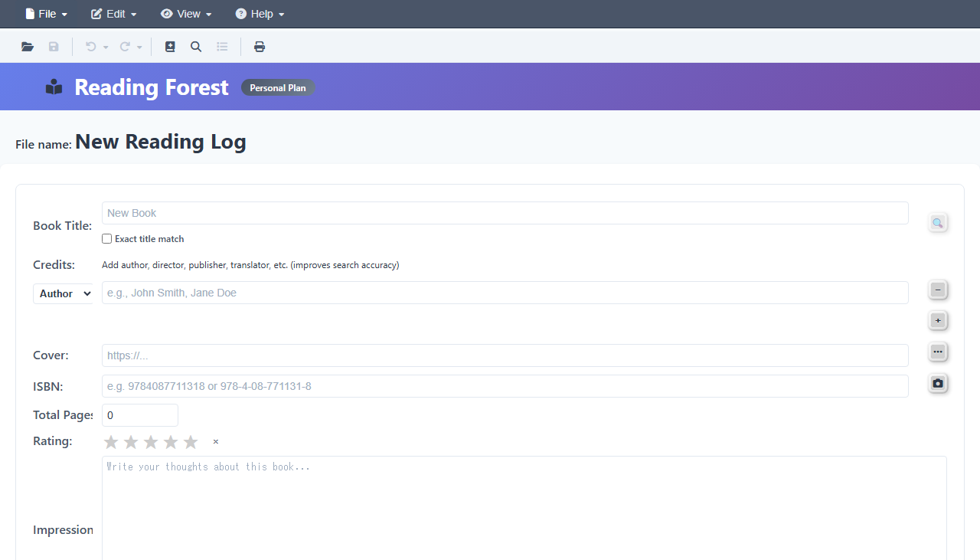
Task: Open the Author credit type dropdown
Action: tap(63, 293)
